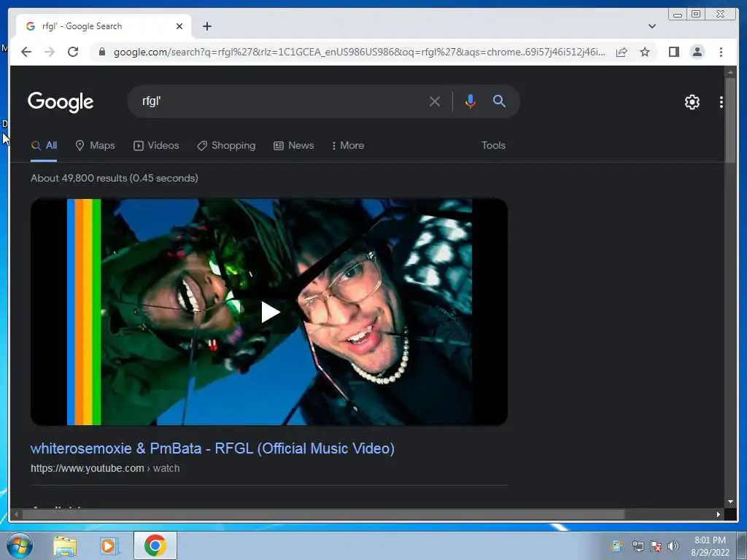Switch to the Maps tab
This screenshot has height=560, width=747.
(96, 146)
